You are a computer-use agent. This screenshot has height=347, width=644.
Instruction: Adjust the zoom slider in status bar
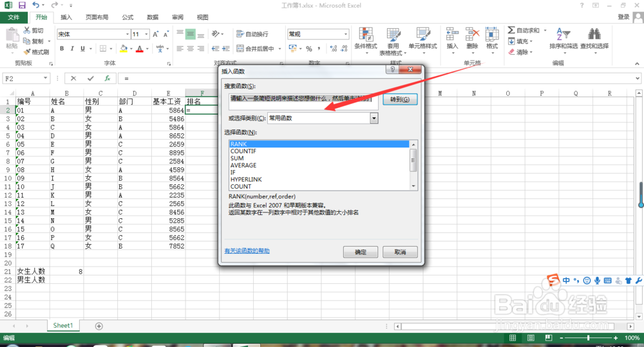(x=588, y=337)
